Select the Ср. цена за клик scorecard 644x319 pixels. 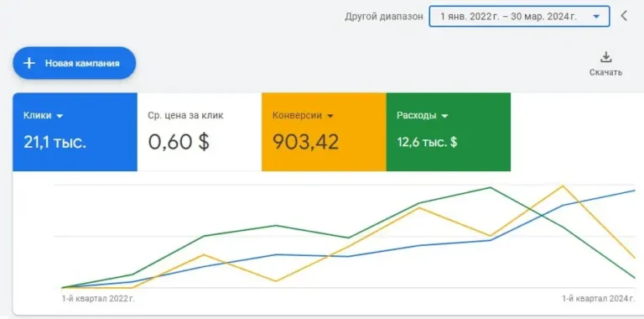200,132
